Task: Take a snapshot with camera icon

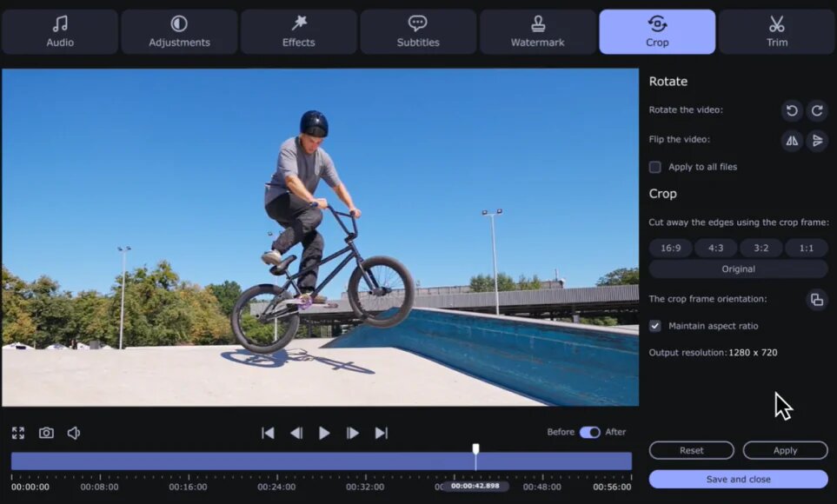Action: 46,433
